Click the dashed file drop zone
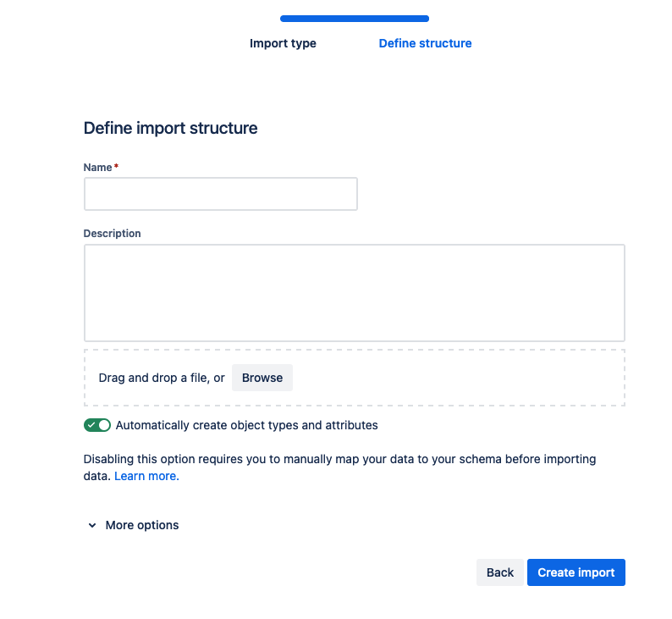 click(x=355, y=378)
